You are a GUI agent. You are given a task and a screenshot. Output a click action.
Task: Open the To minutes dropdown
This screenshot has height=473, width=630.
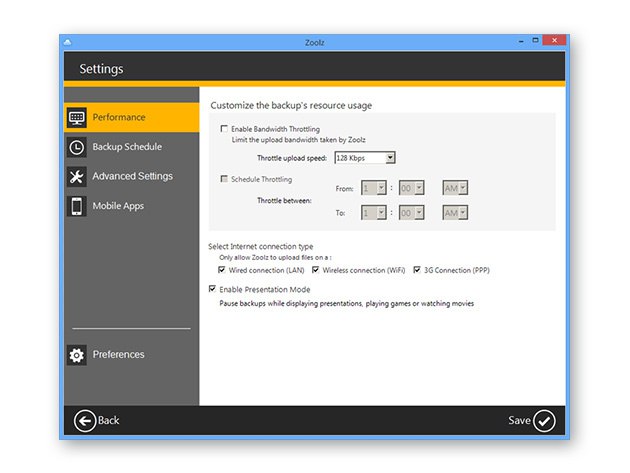(x=411, y=213)
